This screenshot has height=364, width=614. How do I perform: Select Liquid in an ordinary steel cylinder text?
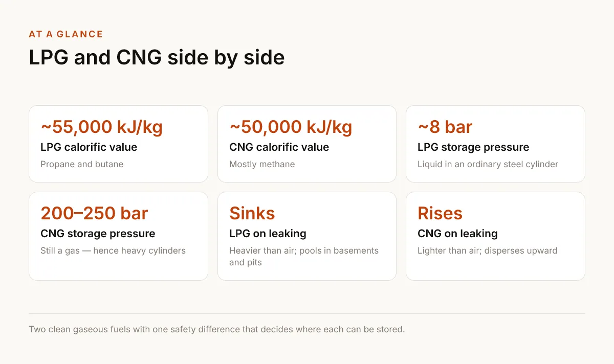click(488, 164)
